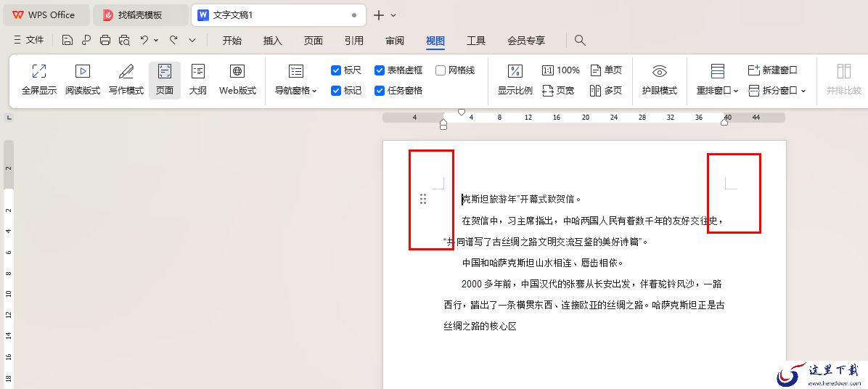868x389 pixels.
Task: Click the Side by Side compare (并排比较) icon
Action: [x=843, y=71]
